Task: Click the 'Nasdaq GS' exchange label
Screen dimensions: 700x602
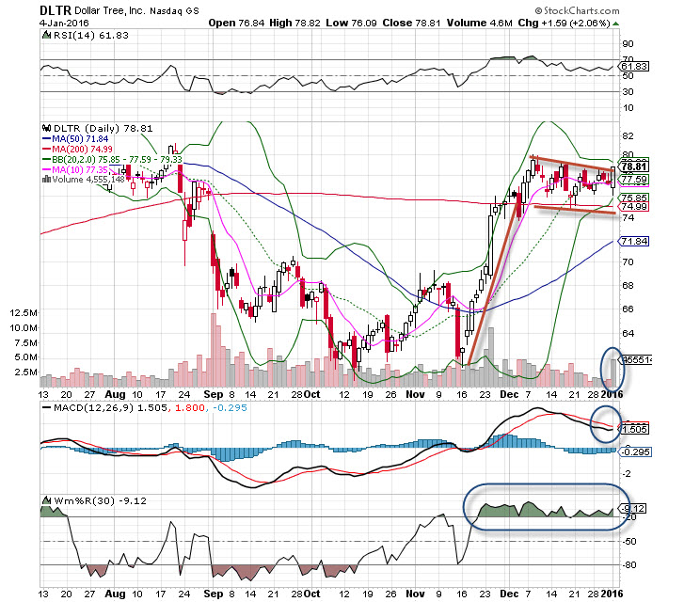Action: pyautogui.click(x=174, y=11)
